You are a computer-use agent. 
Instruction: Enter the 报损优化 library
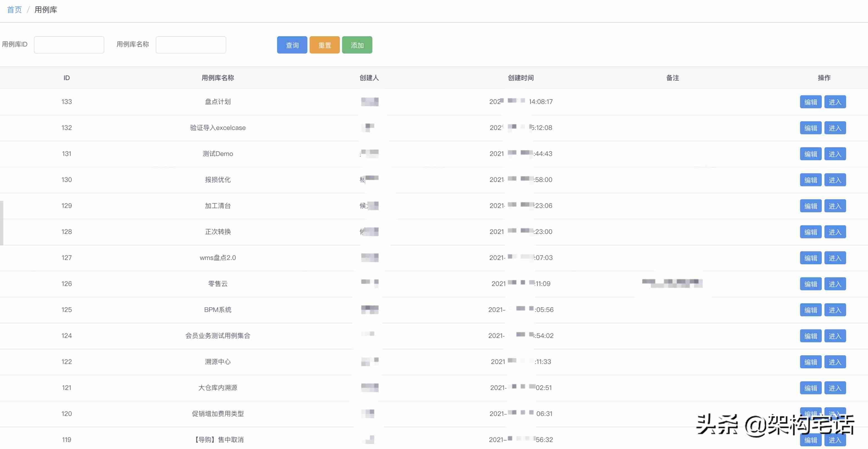(835, 180)
